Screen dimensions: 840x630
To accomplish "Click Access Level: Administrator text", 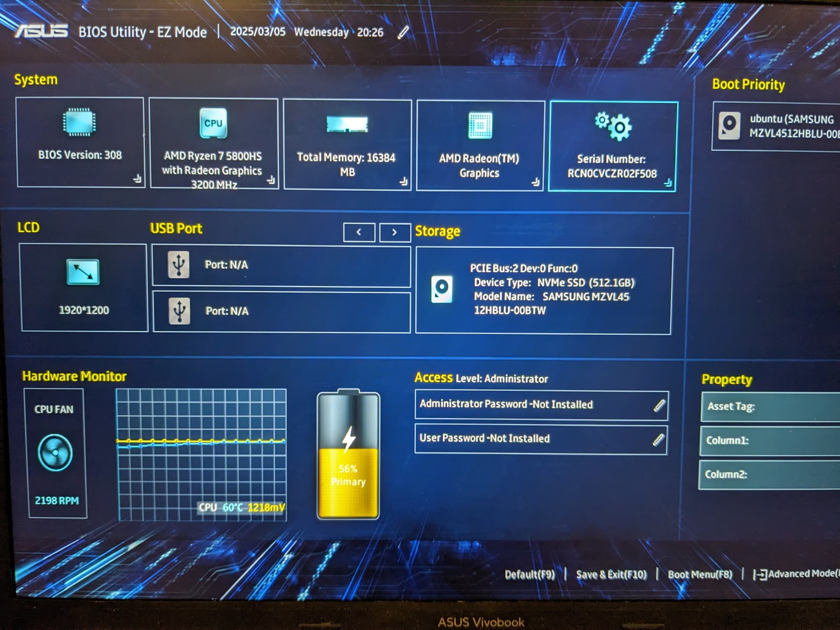I will click(481, 378).
